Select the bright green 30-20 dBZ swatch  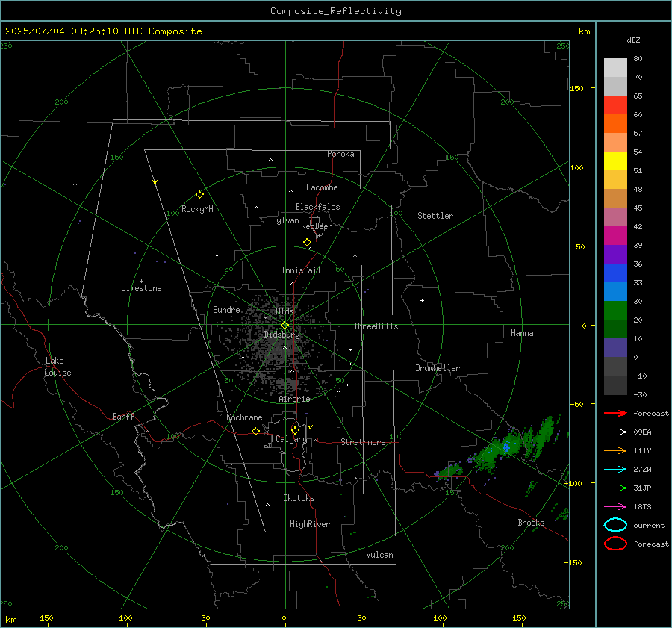tap(615, 311)
